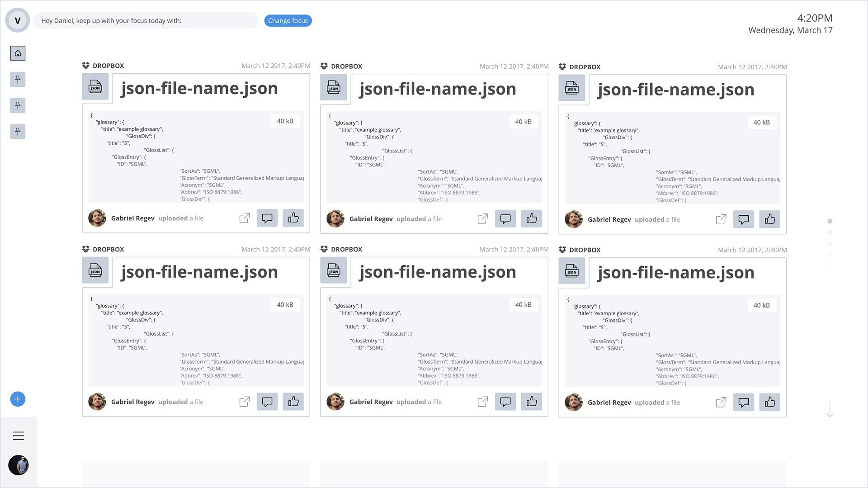Like the top-left json file card
Screen dimensions: 868x488
point(293,218)
